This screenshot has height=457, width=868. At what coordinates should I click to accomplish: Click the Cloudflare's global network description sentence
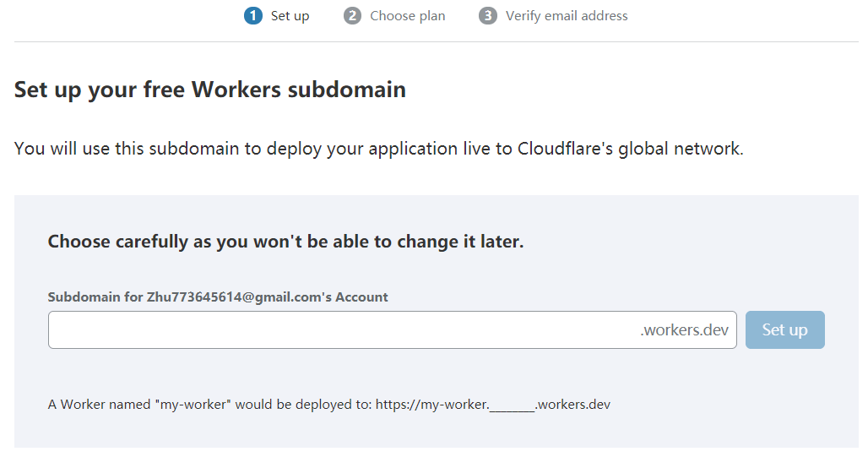coord(378,150)
